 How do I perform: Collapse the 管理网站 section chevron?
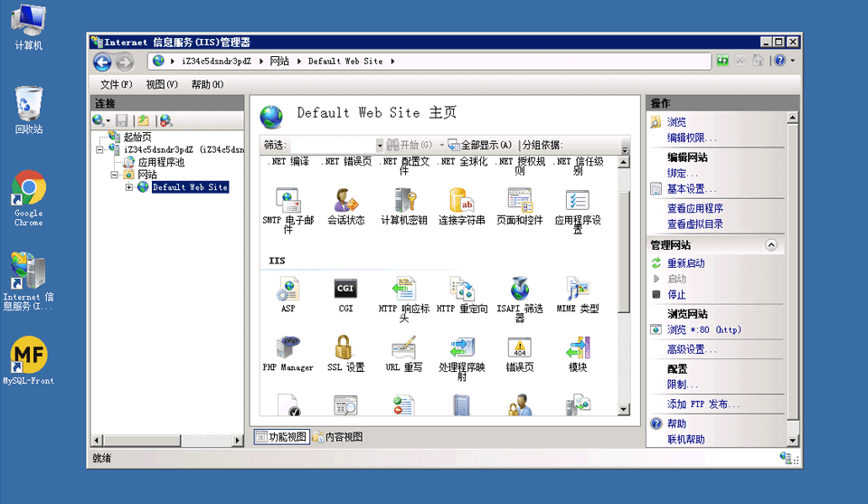770,245
